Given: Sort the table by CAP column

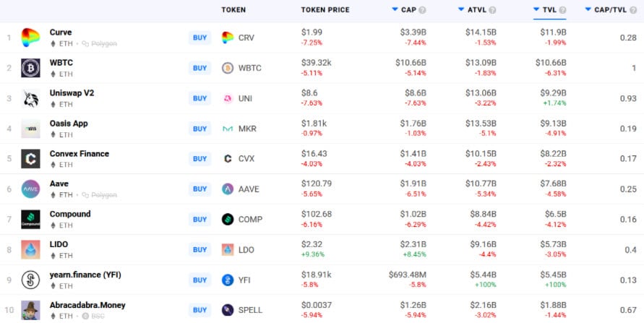Looking at the screenshot, I should (x=408, y=10).
